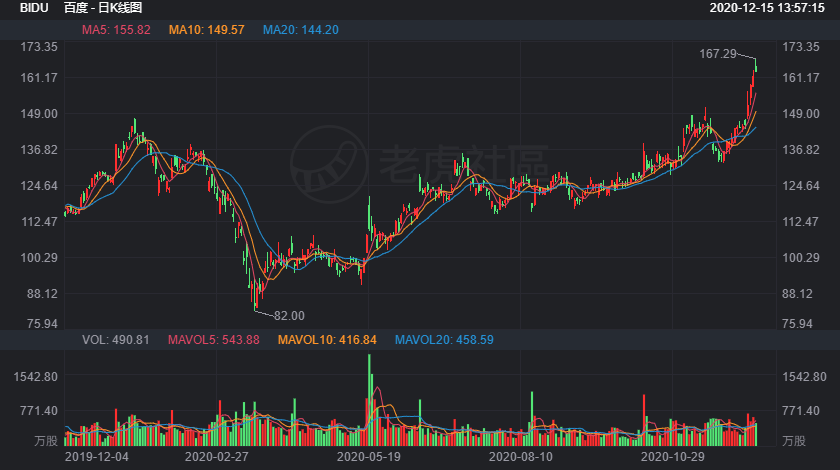Click the right axis 75.94 price label
The height and width of the screenshot is (470, 840).
coord(798,324)
